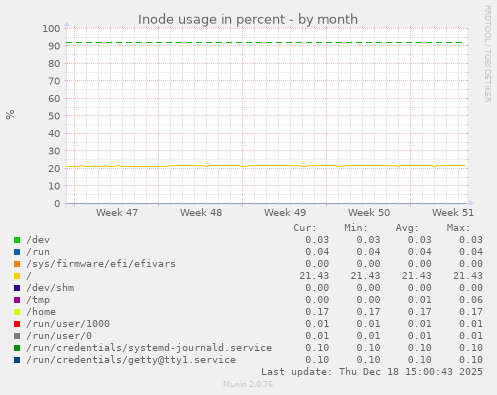Click the yellow root filesystem legend swatch
497x395 pixels.
coord(17,276)
